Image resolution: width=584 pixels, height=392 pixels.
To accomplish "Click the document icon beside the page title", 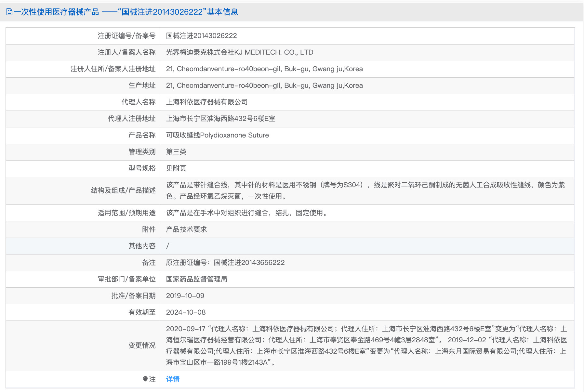I will pyautogui.click(x=9, y=12).
